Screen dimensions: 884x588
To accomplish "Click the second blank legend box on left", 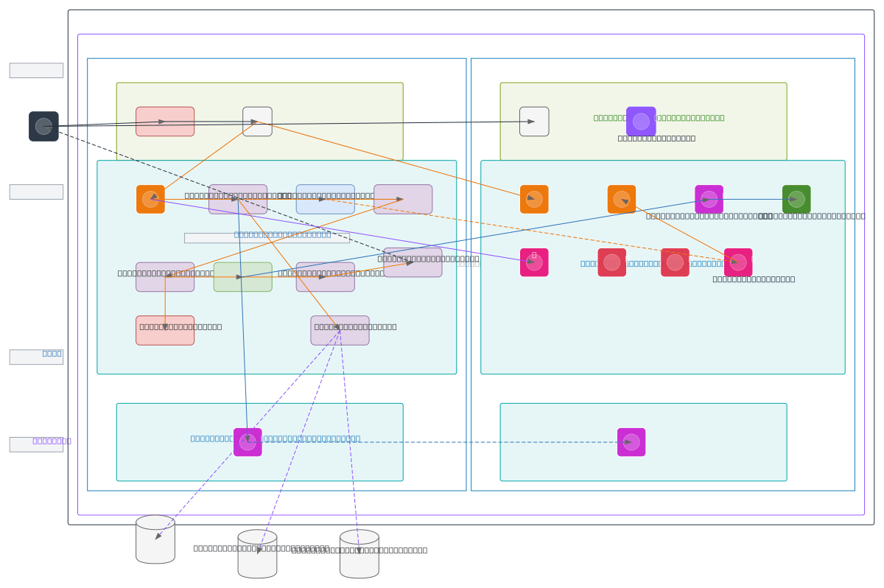I will pos(36,192).
